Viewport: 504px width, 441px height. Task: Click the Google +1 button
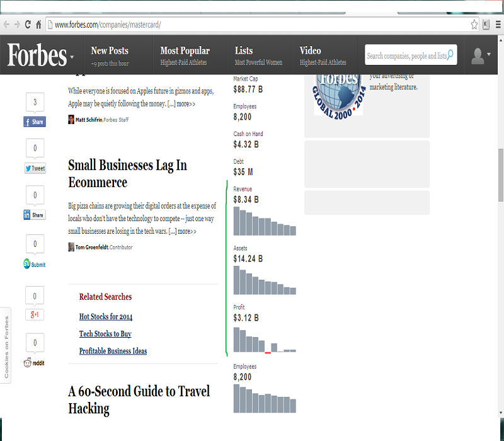pos(35,314)
